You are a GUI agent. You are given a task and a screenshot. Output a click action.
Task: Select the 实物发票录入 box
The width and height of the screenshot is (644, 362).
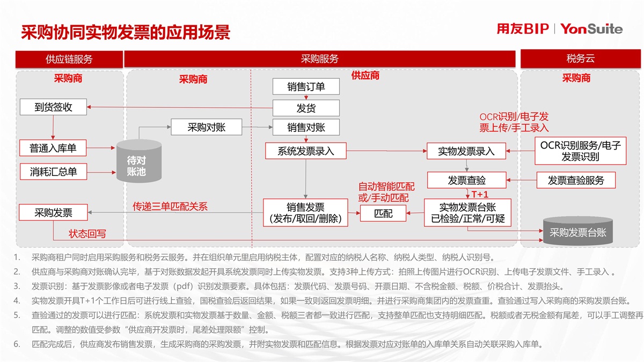(x=466, y=151)
